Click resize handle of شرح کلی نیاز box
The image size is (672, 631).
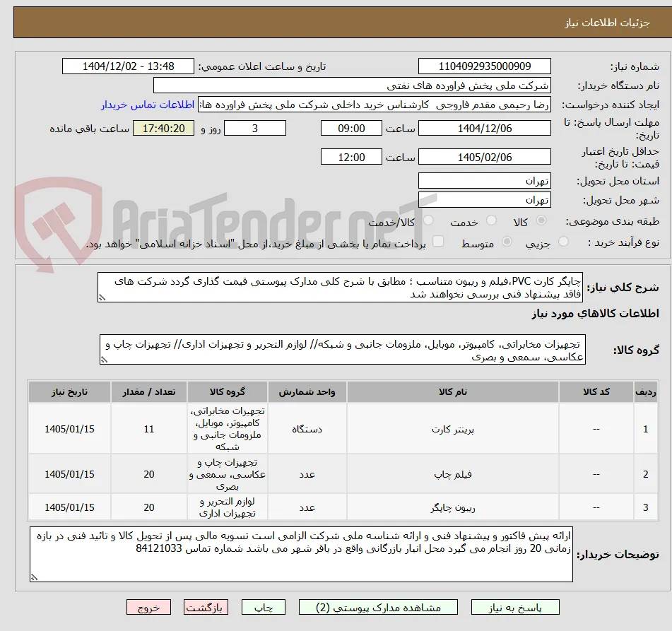(102, 298)
